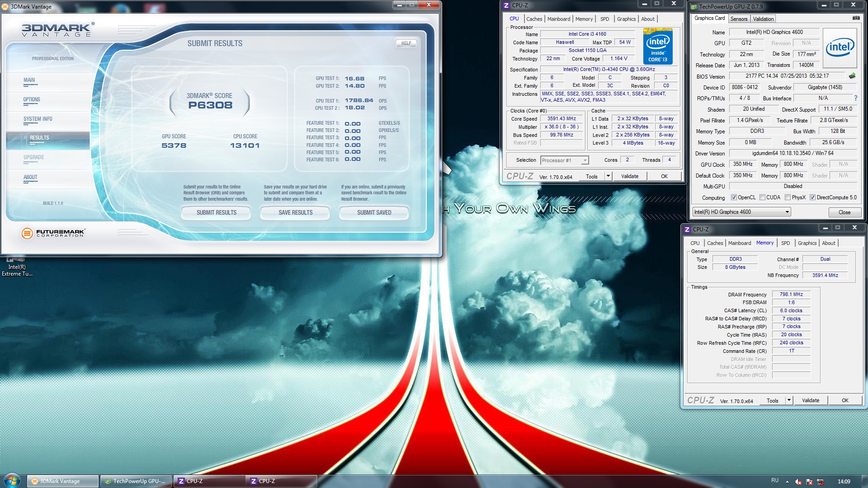The width and height of the screenshot is (868, 488).
Task: Open the Mainboard tab in top CPU-Z
Action: [559, 19]
